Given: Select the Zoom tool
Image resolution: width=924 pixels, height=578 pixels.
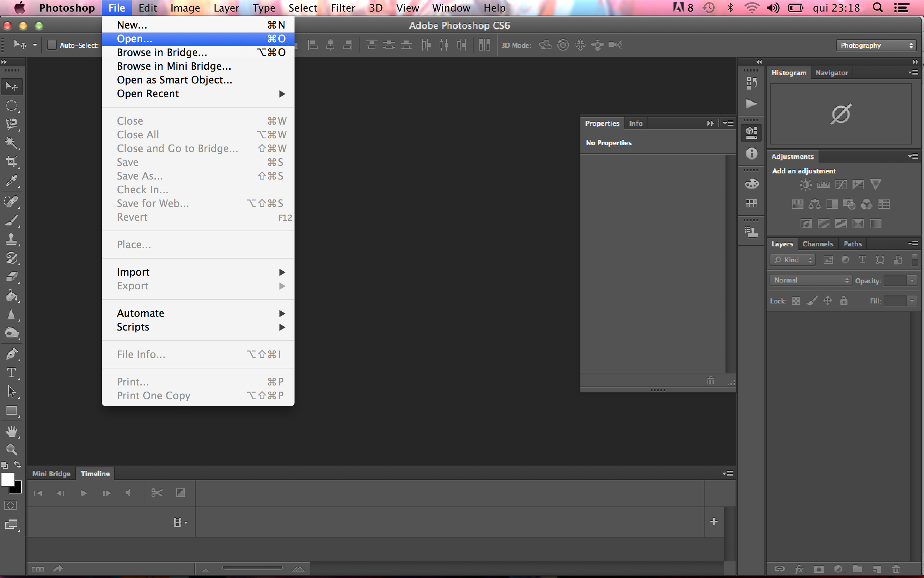Looking at the screenshot, I should (12, 450).
